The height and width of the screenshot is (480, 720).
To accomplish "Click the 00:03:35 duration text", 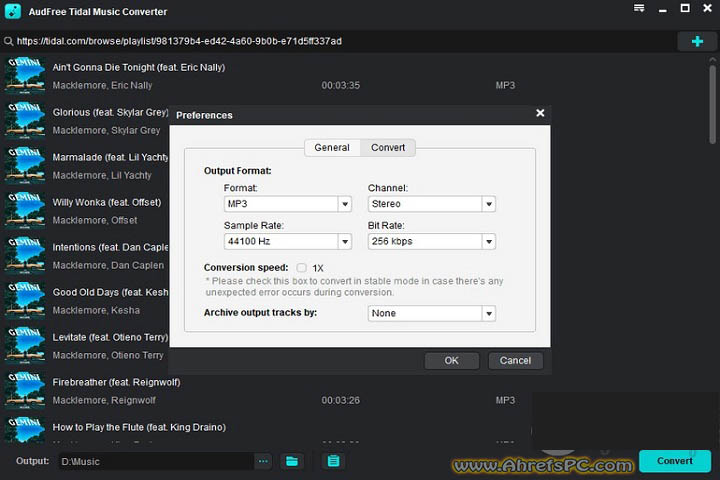I will (340, 85).
